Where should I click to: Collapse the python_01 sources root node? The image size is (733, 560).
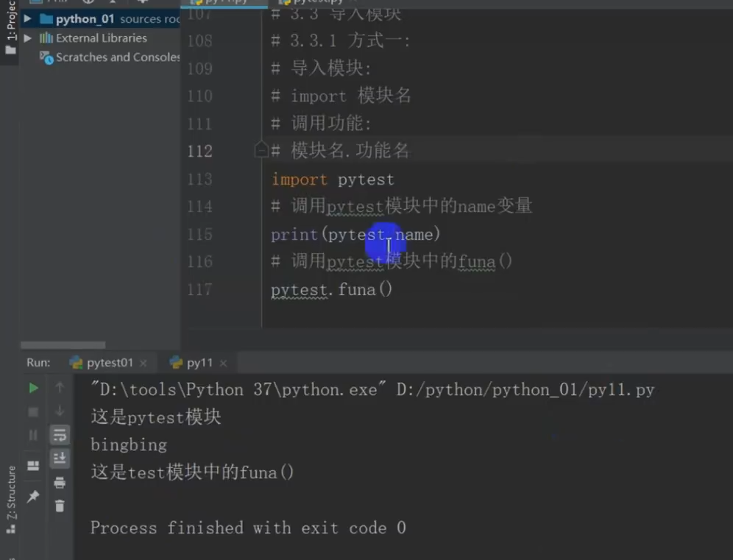(x=27, y=18)
